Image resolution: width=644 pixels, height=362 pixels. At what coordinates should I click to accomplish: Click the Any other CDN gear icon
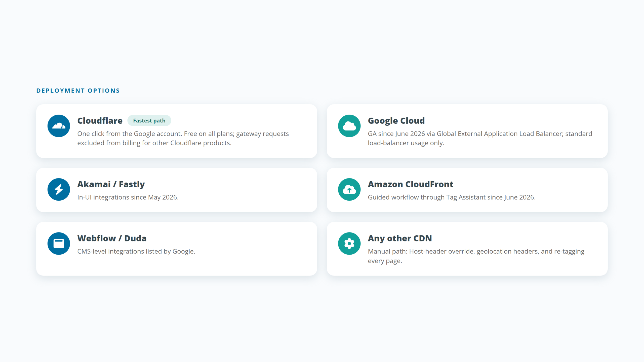tap(349, 243)
